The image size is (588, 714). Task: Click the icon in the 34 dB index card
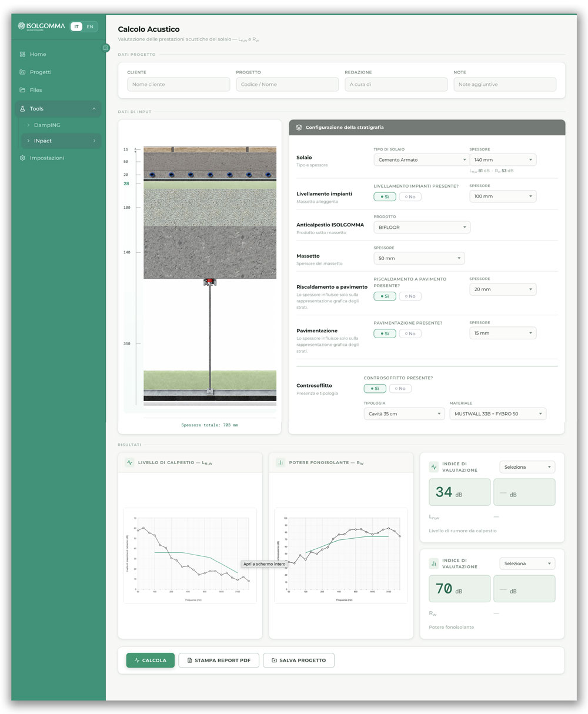click(x=434, y=467)
